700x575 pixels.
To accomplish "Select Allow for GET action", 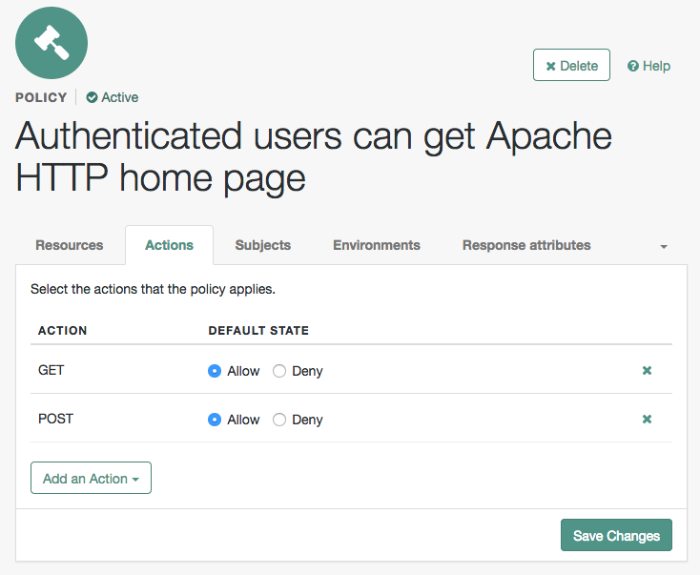I will (214, 371).
